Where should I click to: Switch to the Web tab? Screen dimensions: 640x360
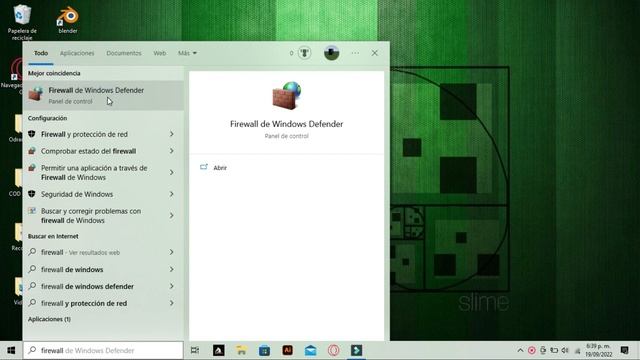(160, 53)
